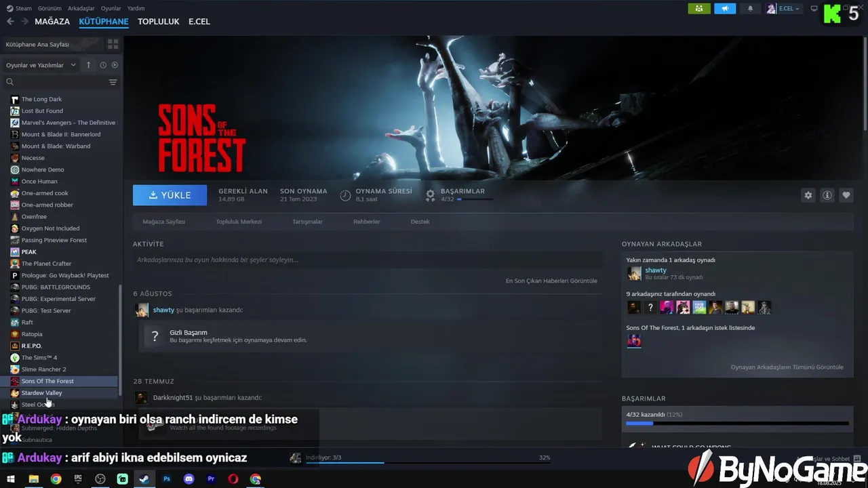
Task: Open the Rehberler link
Action: 366,222
